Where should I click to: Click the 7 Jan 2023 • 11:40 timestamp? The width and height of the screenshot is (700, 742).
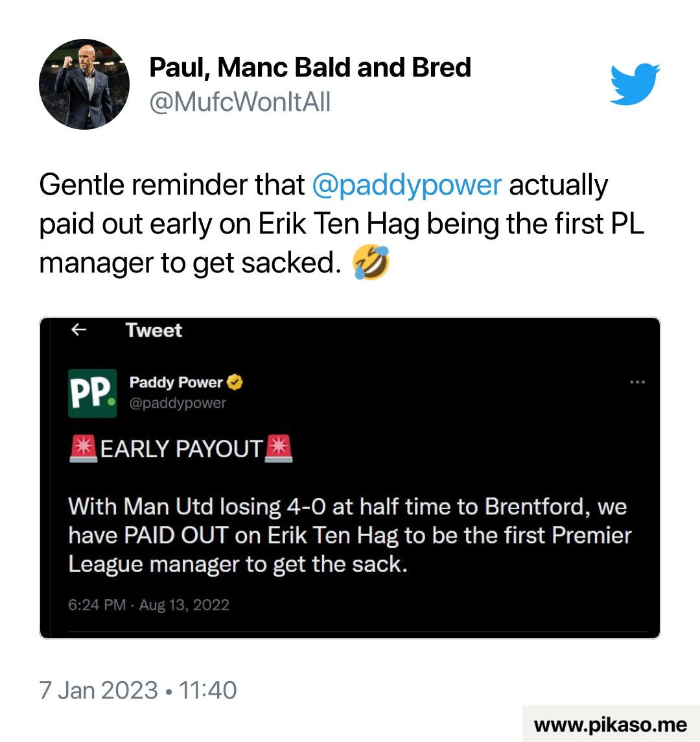click(x=138, y=689)
